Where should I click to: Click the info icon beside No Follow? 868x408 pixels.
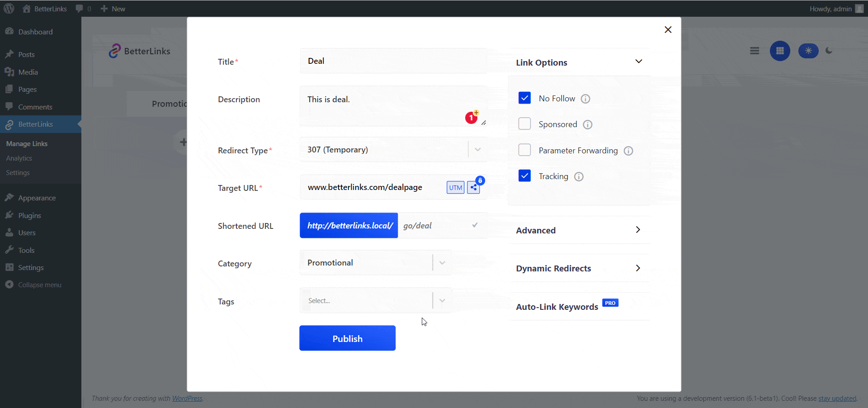585,99
